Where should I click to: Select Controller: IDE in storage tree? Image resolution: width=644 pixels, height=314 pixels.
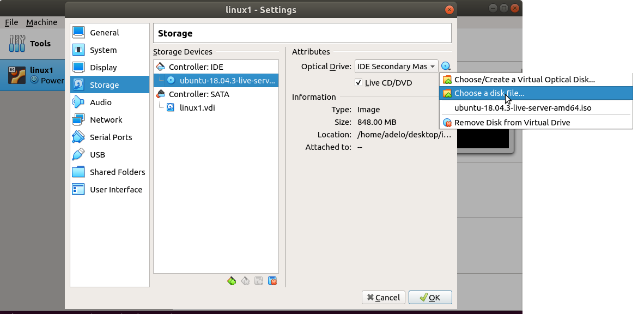[x=196, y=67]
